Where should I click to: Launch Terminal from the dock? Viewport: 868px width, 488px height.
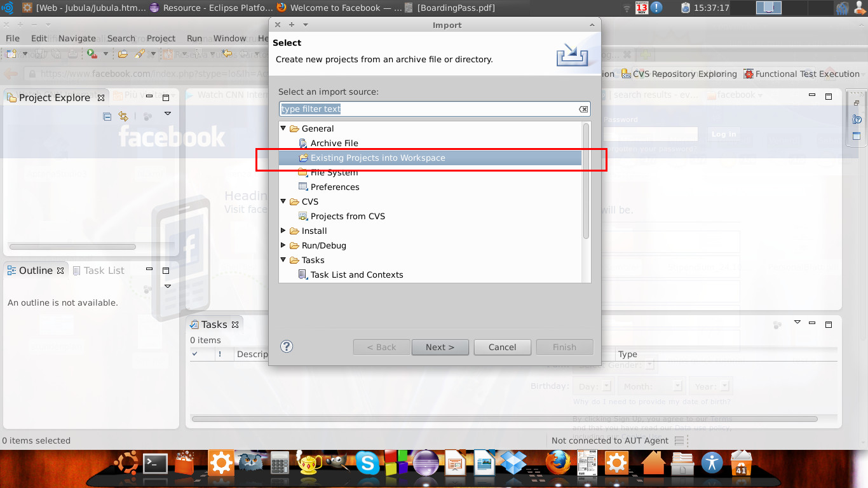[x=154, y=464]
